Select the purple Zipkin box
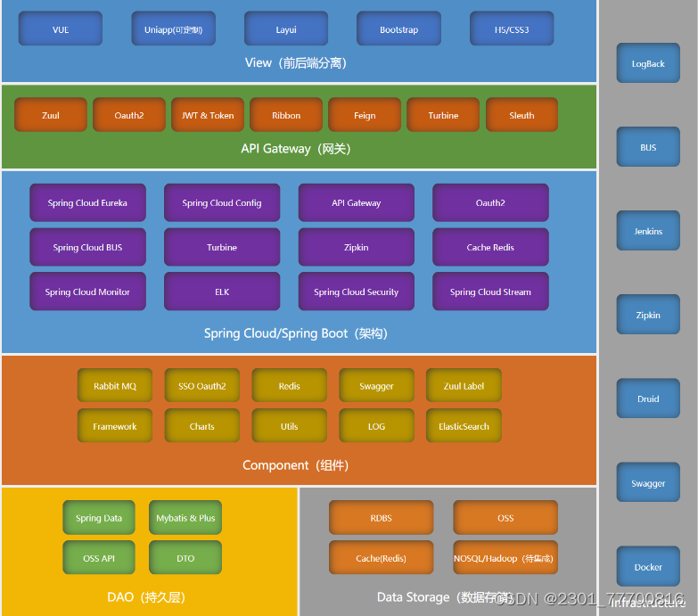The height and width of the screenshot is (616, 698). (x=356, y=247)
